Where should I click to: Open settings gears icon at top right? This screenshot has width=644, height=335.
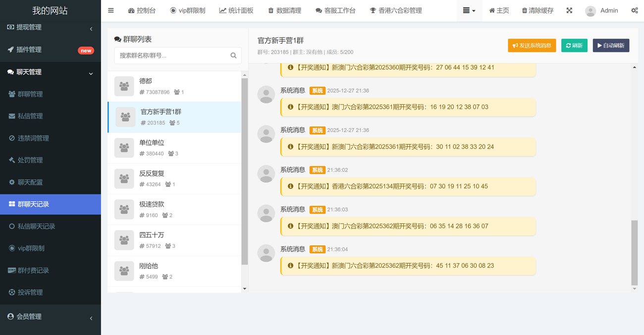tap(634, 10)
